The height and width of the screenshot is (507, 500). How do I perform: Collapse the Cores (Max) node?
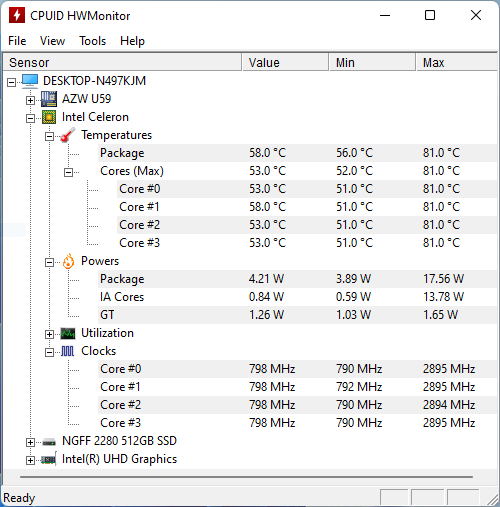click(68, 172)
